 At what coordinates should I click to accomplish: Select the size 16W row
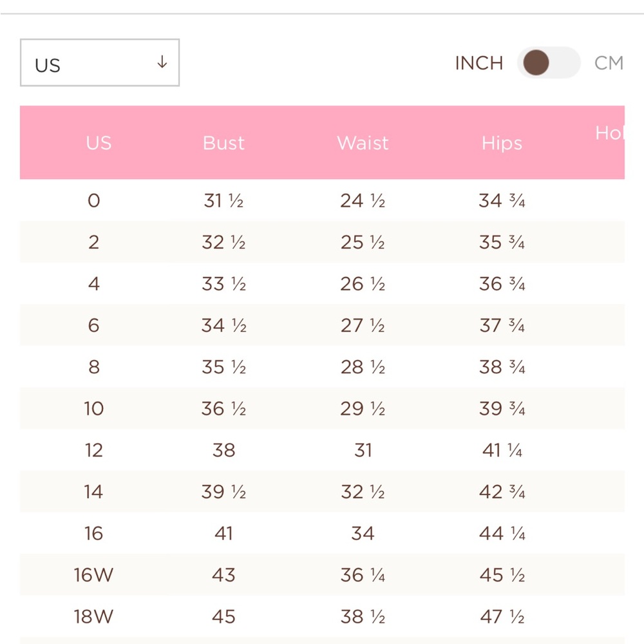click(x=322, y=574)
